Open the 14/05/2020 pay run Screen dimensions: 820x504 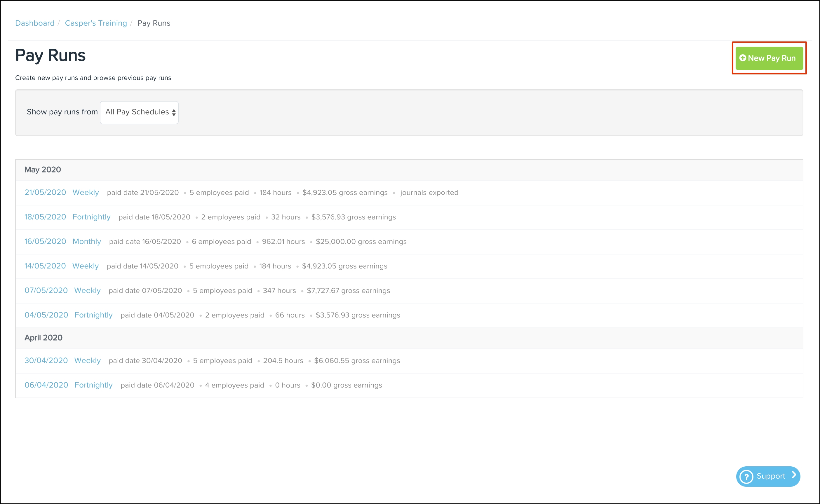click(45, 266)
